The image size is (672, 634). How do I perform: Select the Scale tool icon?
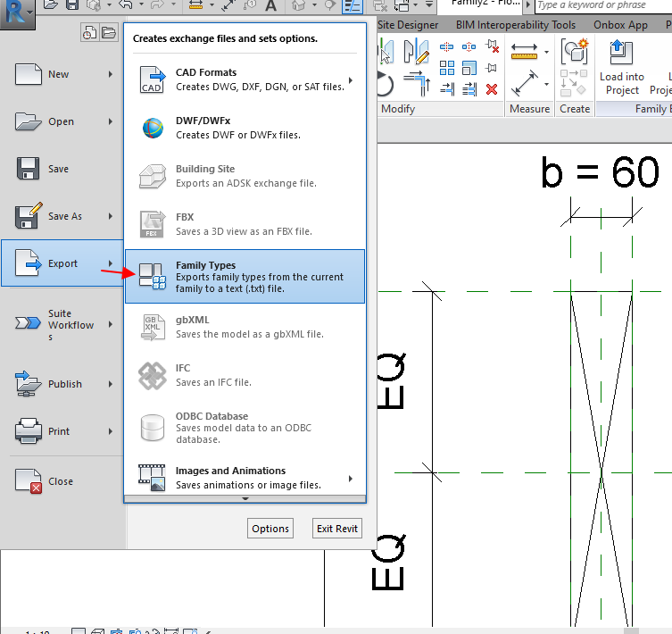469,68
